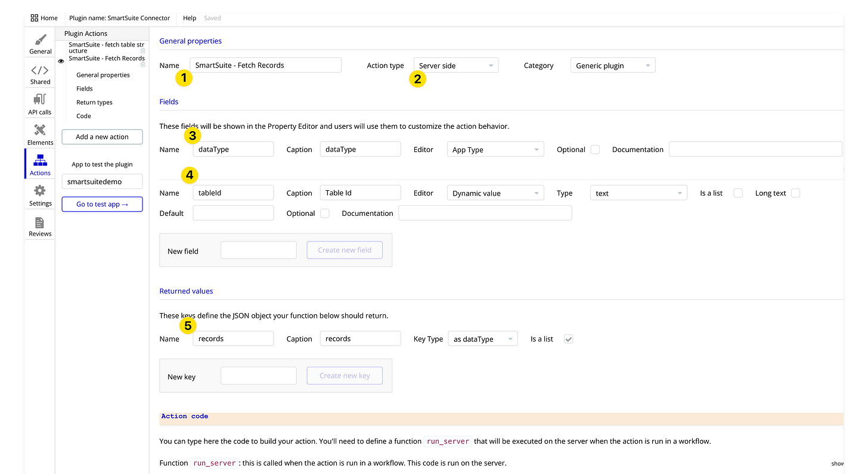Click the records Name input
The width and height of the screenshot is (868, 474).
click(233, 338)
